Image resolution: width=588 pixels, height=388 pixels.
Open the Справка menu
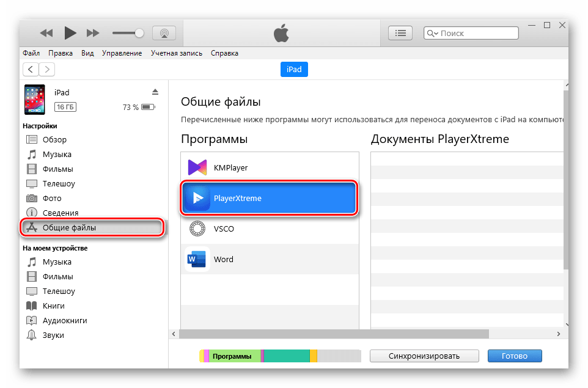pyautogui.click(x=224, y=53)
